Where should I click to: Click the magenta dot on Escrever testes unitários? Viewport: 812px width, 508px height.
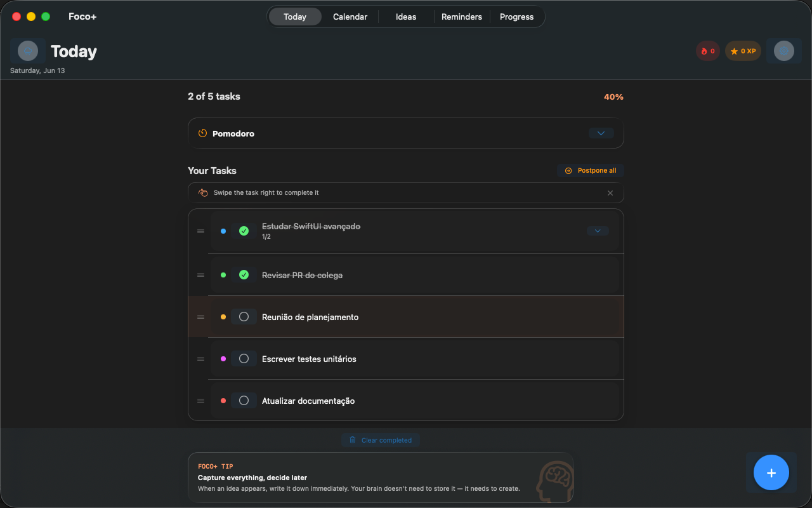(223, 359)
